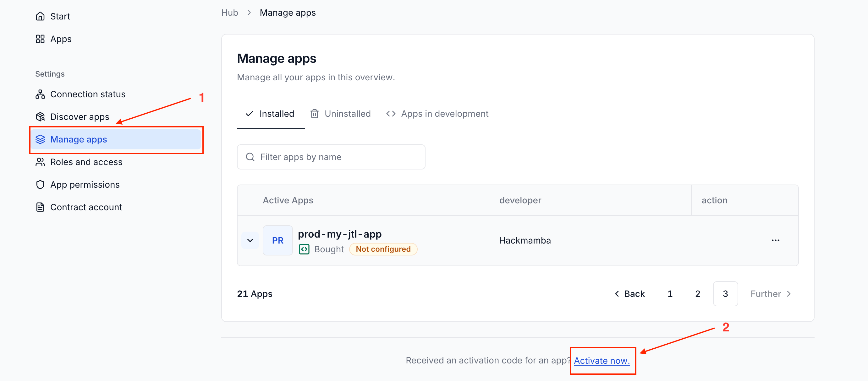Image resolution: width=868 pixels, height=381 pixels.
Task: Go to Further next page
Action: click(770, 294)
